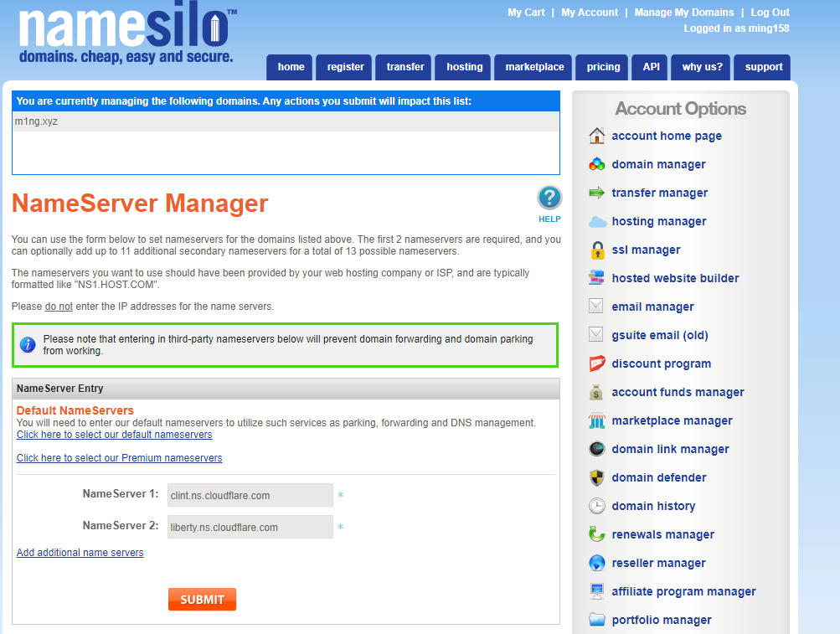Click the ssl manager padlock icon

click(597, 250)
